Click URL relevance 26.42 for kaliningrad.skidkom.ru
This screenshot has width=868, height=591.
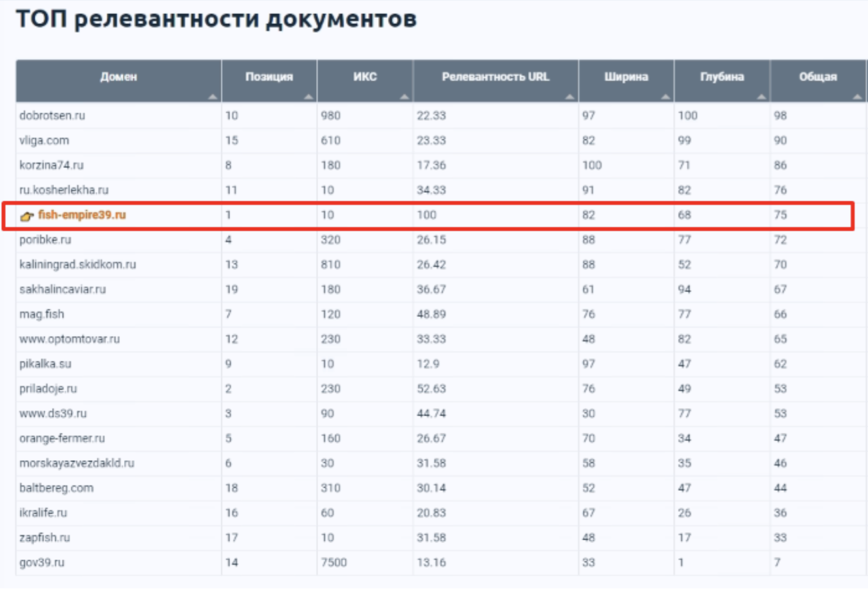tap(431, 265)
